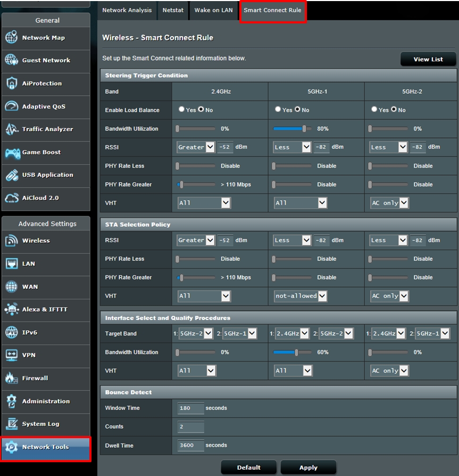Click Steering Trigger 2.4GHz RSSI -52 dBm field
This screenshot has width=459, height=476.
pos(226,147)
